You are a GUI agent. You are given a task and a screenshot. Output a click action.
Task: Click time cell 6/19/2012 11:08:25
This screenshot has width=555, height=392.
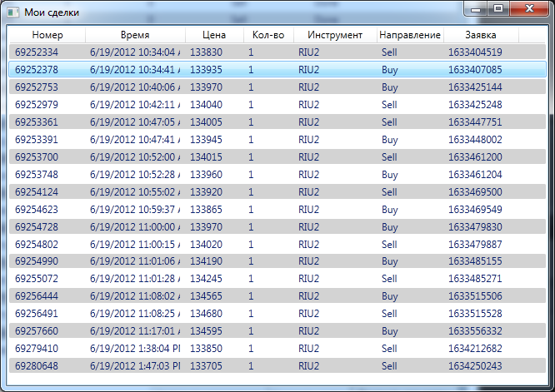[135, 314]
